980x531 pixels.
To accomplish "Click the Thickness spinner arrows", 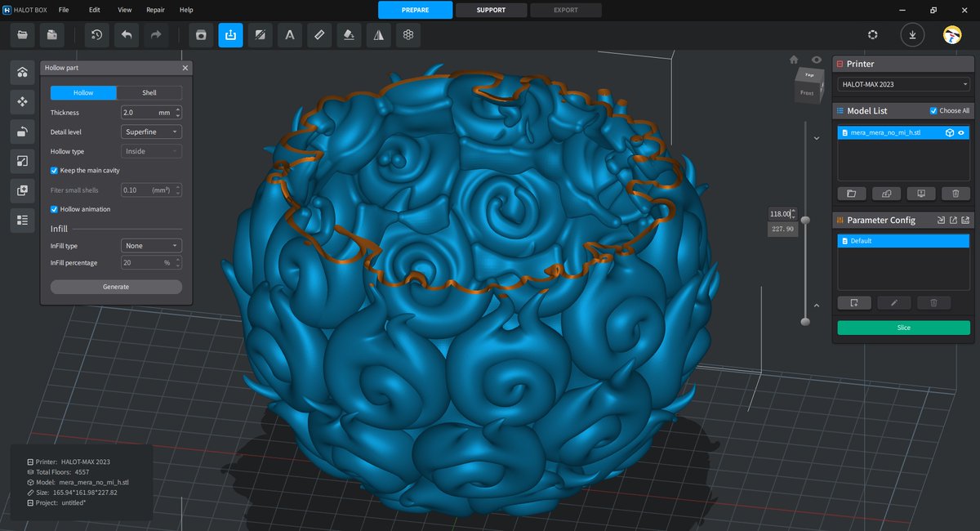I will tap(178, 112).
